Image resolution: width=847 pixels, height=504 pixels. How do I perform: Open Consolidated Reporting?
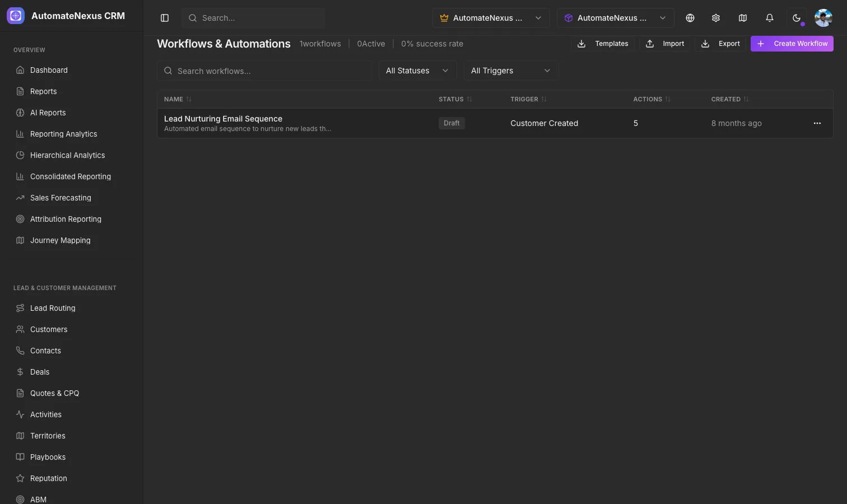(x=72, y=176)
